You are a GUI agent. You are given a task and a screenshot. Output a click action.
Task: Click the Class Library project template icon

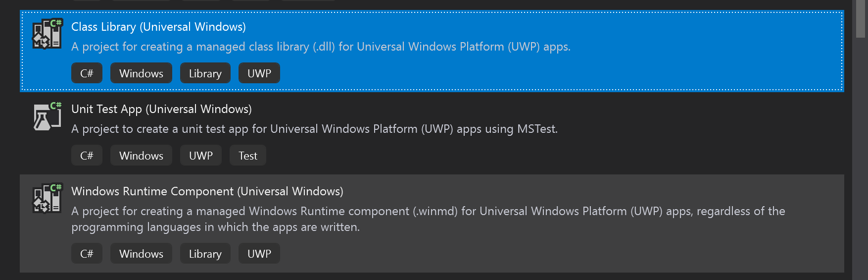point(47,34)
